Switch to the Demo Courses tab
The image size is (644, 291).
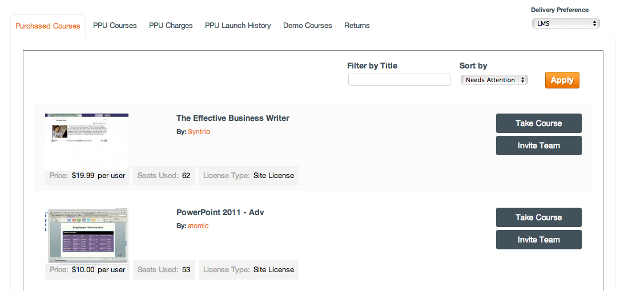pos(307,26)
